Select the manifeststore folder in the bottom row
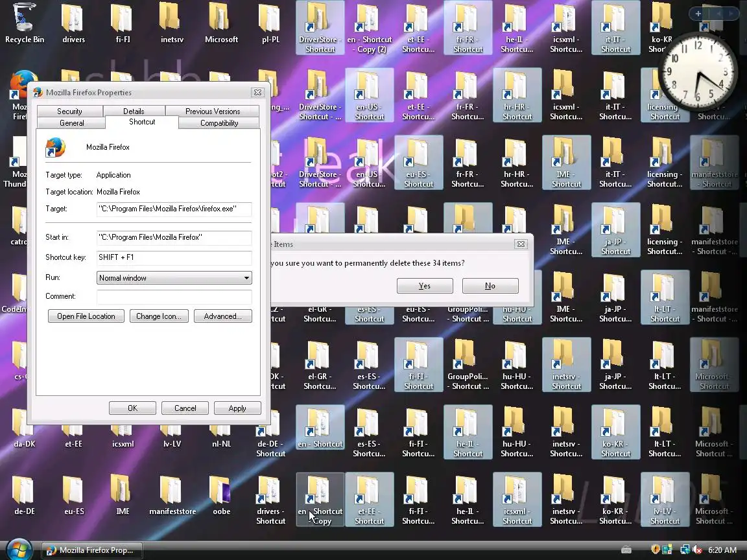747x560 pixels. (x=172, y=495)
